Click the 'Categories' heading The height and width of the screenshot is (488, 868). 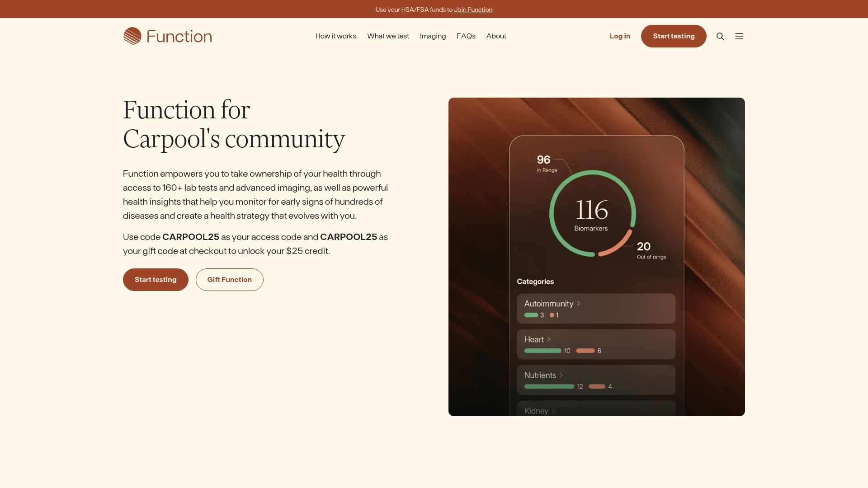535,282
